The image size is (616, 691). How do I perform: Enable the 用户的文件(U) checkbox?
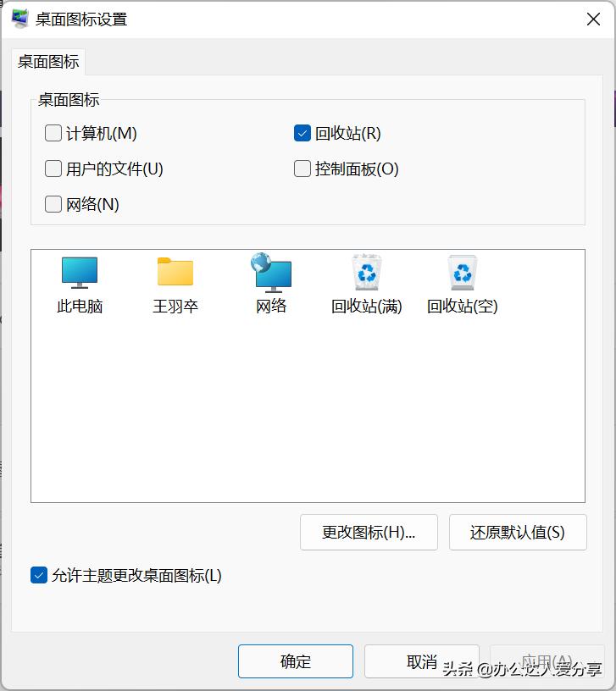click(53, 169)
